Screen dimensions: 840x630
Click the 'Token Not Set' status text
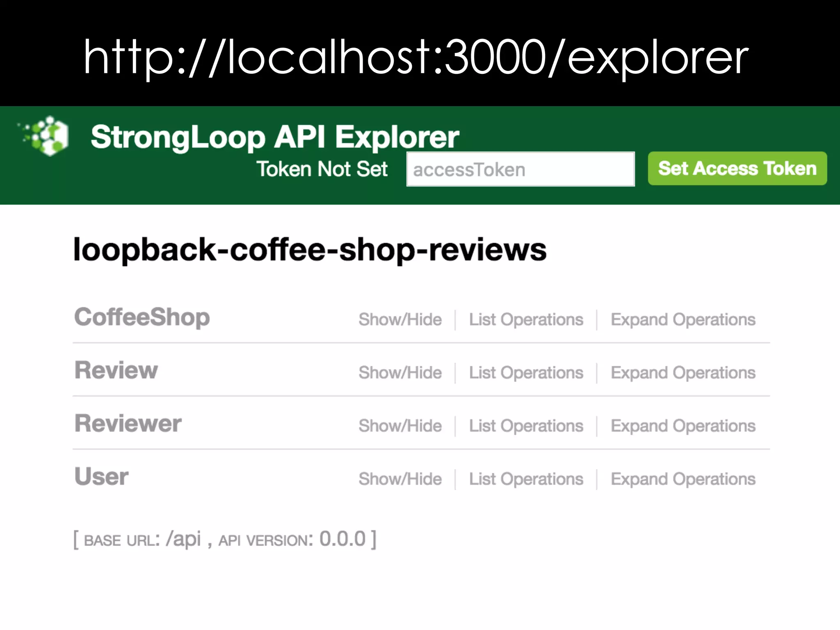click(322, 169)
